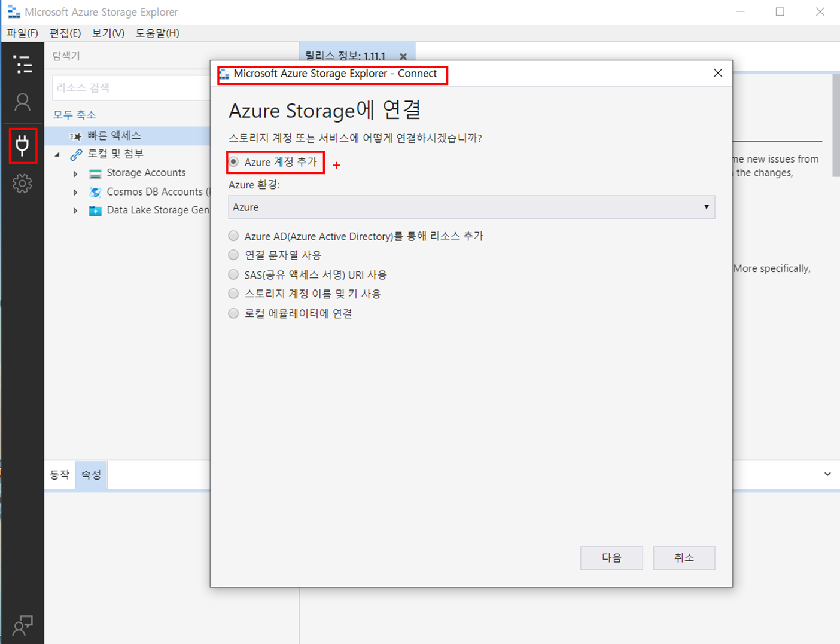Click the 모두 축소 link
840x644 pixels.
coord(75,114)
